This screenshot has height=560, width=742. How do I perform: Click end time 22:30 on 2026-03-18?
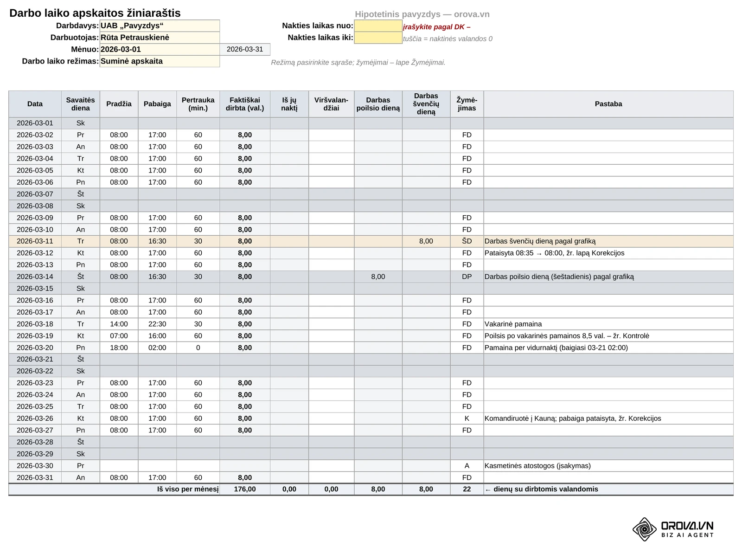tap(157, 324)
